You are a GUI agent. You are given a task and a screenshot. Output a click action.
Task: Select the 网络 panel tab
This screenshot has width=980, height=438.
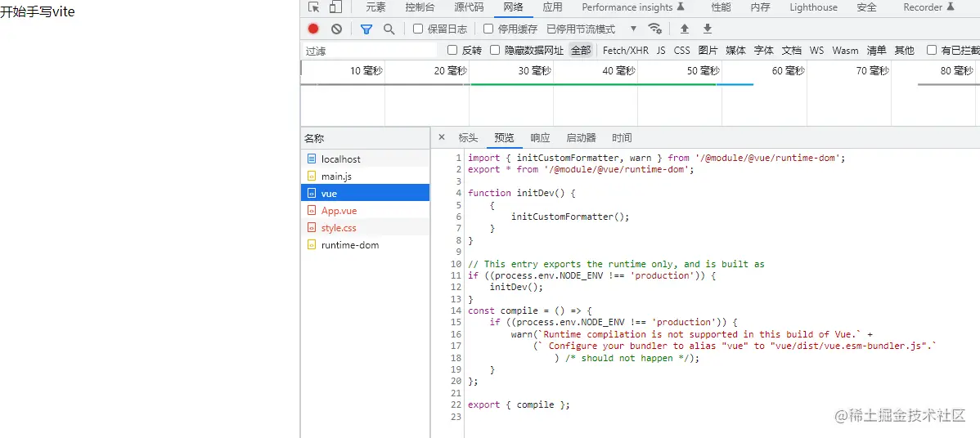click(513, 7)
